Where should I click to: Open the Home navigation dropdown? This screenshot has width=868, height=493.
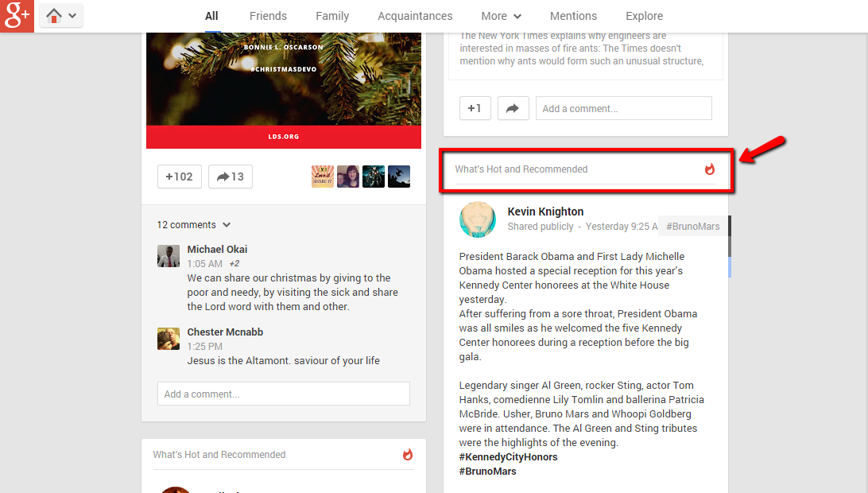[x=61, y=16]
